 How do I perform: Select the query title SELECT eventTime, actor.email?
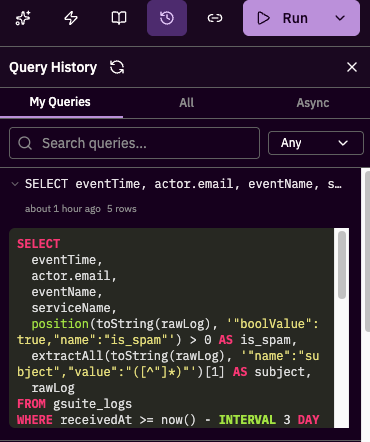click(x=183, y=184)
